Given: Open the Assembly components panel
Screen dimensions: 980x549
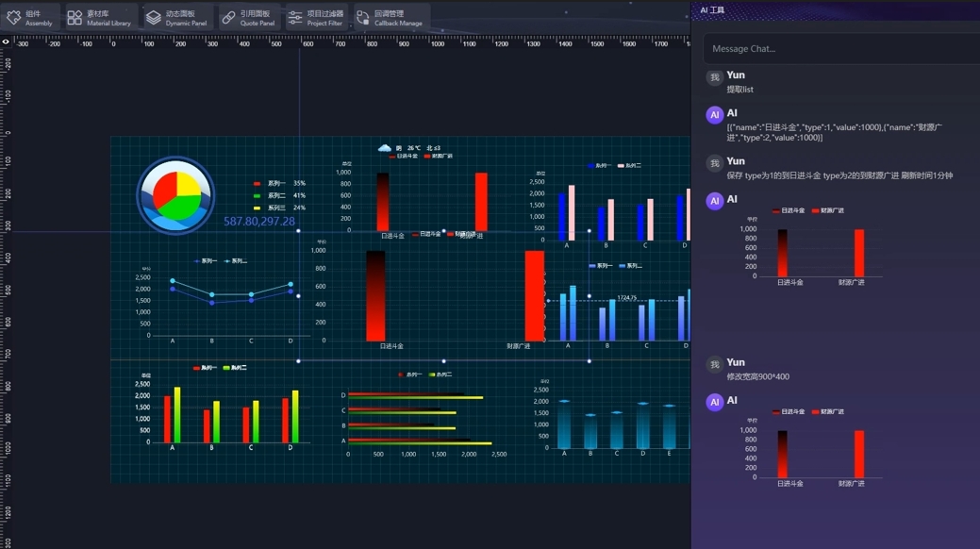Looking at the screenshot, I should pos(30,17).
